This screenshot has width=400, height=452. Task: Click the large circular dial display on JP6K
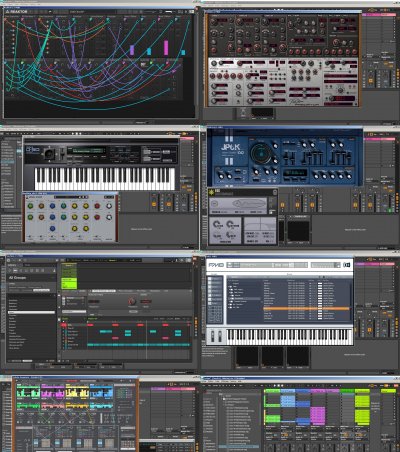(260, 154)
